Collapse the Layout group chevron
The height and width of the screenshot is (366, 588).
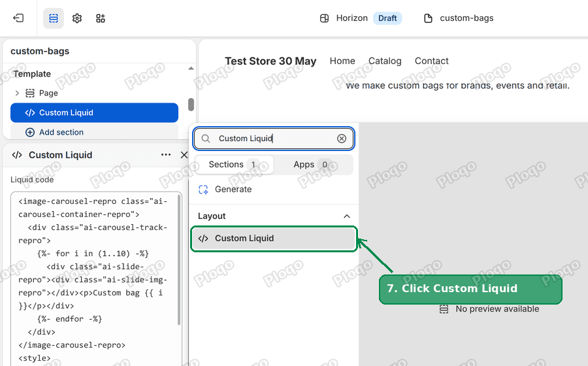coord(347,216)
